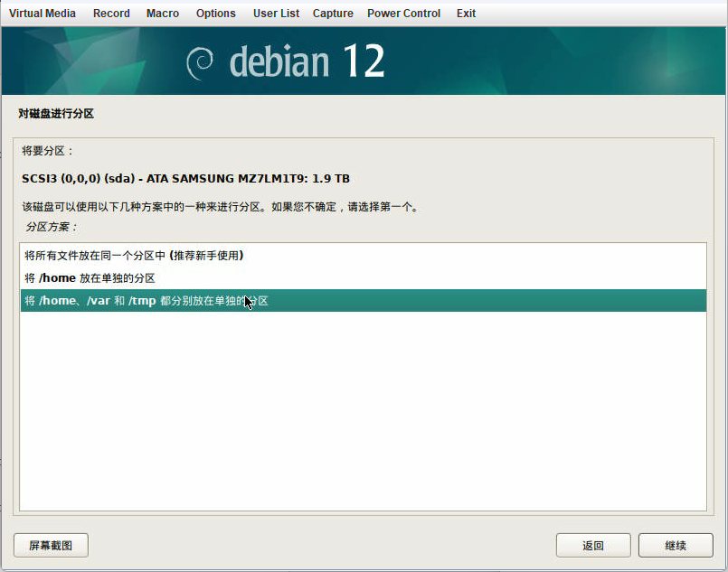Click the 将要分区 label

tap(48, 151)
